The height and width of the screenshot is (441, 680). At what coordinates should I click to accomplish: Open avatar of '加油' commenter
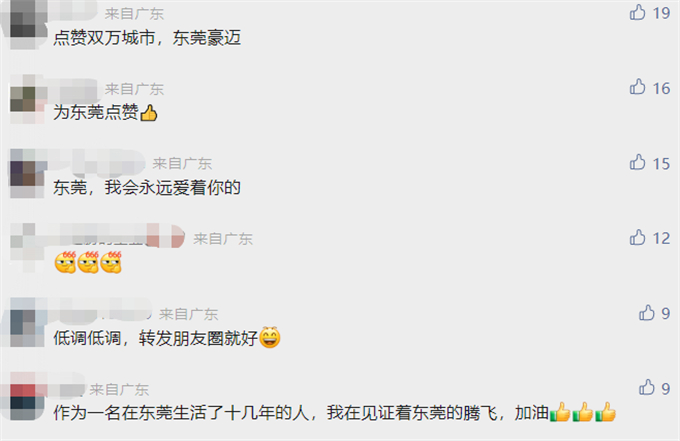(x=27, y=397)
